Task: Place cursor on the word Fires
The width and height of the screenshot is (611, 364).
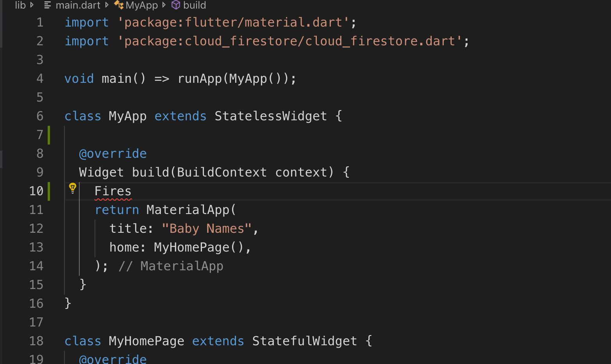Action: (113, 191)
